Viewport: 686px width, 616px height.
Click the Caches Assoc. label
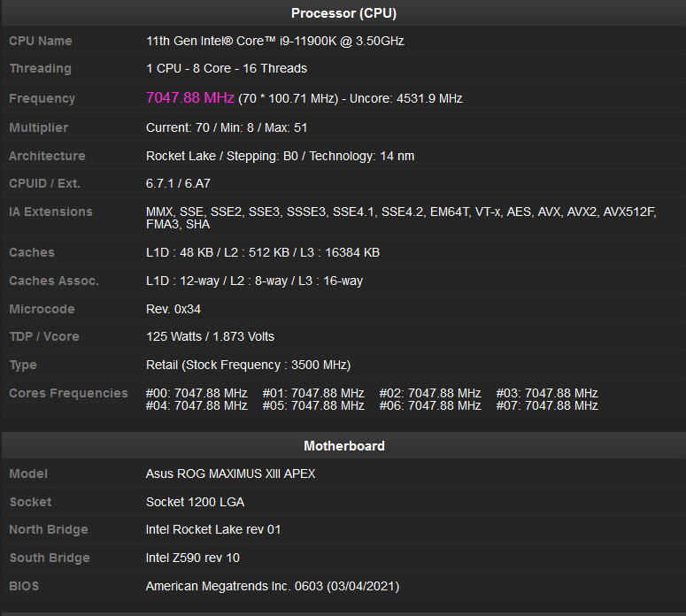point(54,281)
